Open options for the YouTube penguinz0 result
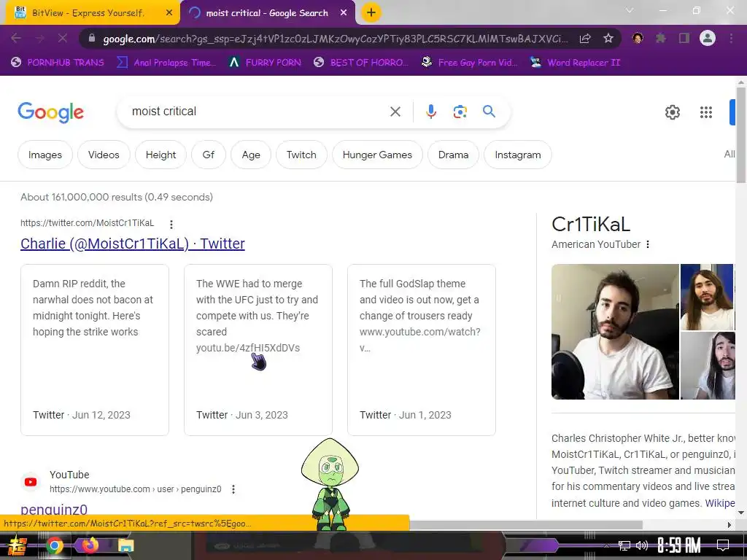Image resolution: width=747 pixels, height=560 pixels. [233, 489]
